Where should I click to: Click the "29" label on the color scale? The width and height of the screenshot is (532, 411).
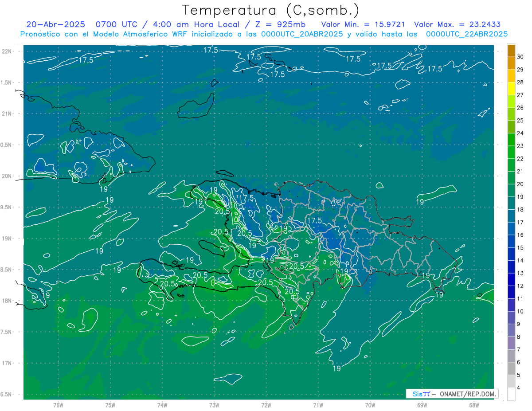point(520,70)
